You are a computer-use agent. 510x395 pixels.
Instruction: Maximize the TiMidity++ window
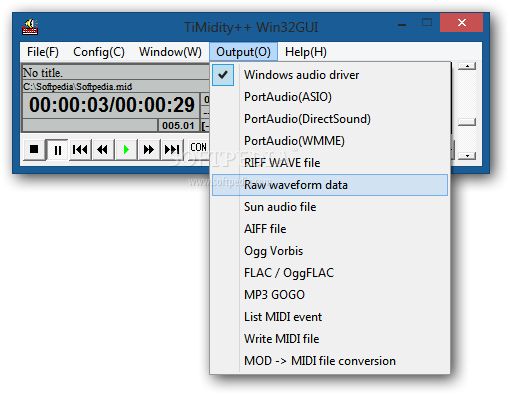427,23
